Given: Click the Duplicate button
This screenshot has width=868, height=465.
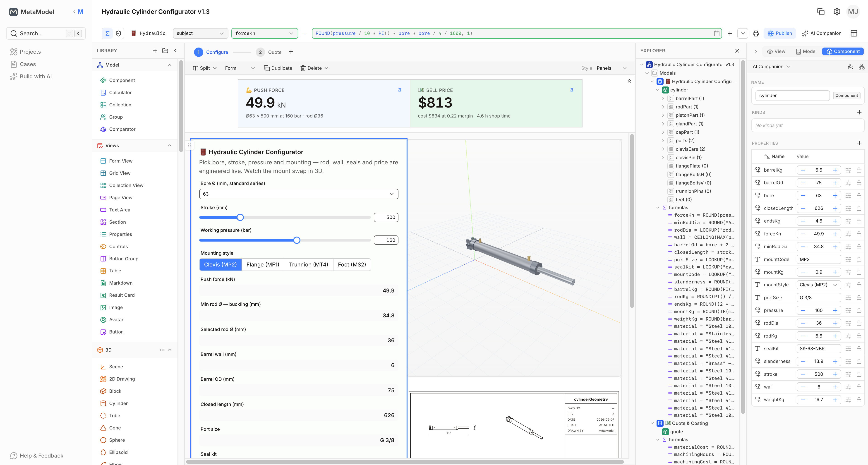Looking at the screenshot, I should coord(278,68).
